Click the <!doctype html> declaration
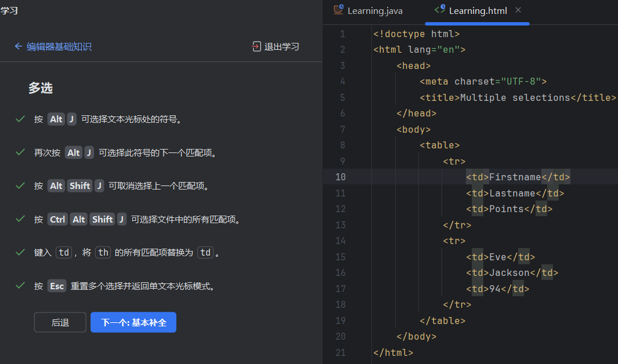 tap(416, 34)
